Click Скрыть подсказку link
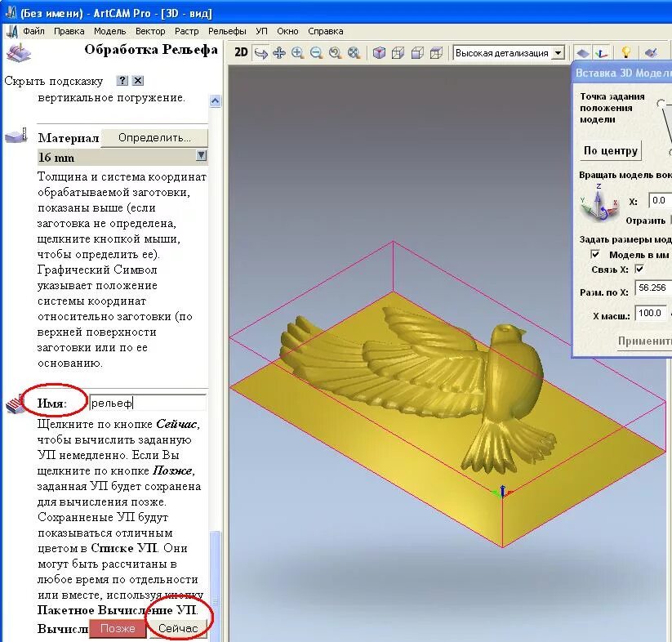This screenshot has height=642, width=672. coord(54,81)
